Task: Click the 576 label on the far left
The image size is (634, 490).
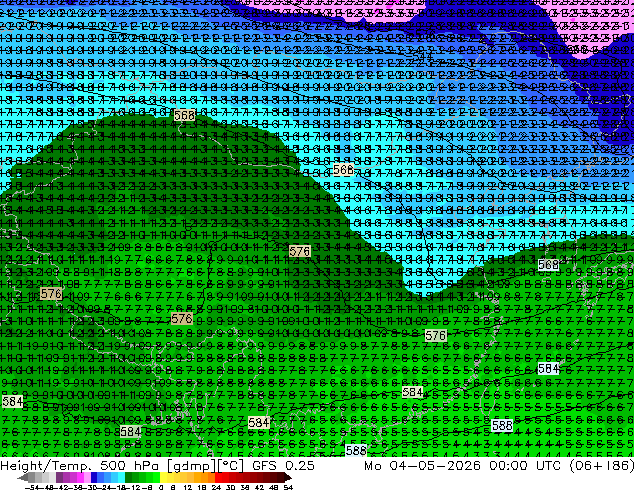Action: click(x=51, y=294)
